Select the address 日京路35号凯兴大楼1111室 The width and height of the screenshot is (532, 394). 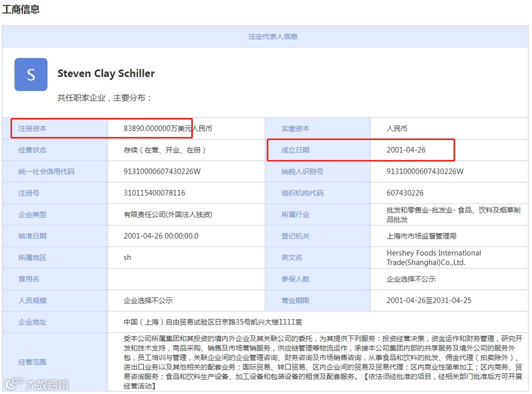(260, 322)
